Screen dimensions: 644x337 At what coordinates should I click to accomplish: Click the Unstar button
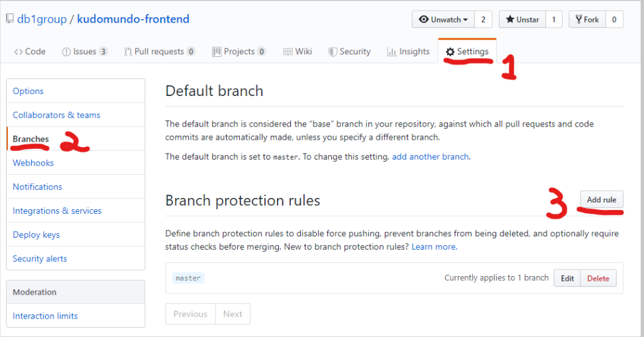[x=523, y=19]
